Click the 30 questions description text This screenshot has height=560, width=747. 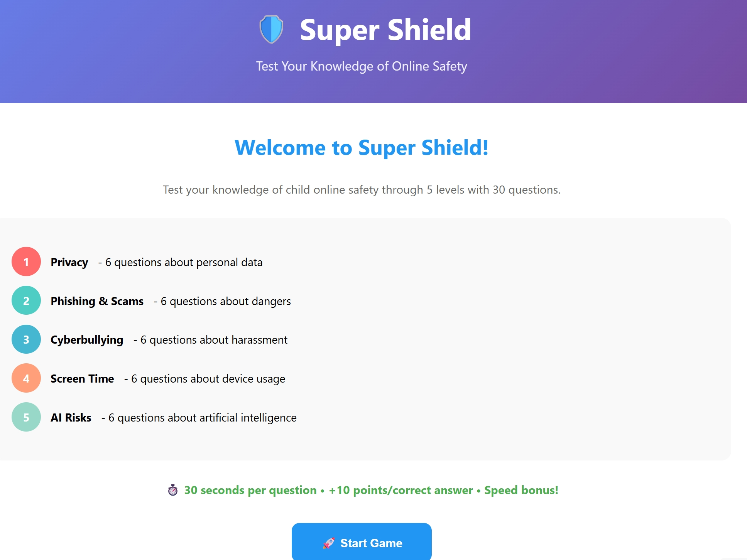[361, 189]
